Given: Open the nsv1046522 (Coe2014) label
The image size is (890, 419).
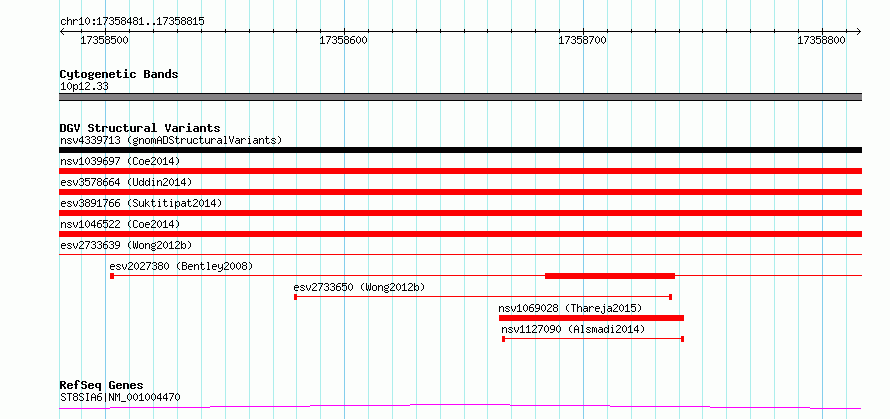Looking at the screenshot, I should (120, 224).
